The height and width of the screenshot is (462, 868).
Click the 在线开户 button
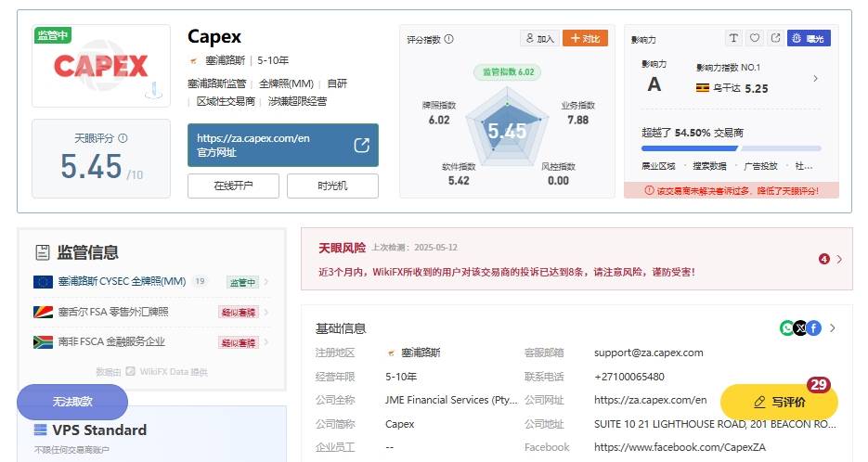tap(233, 186)
